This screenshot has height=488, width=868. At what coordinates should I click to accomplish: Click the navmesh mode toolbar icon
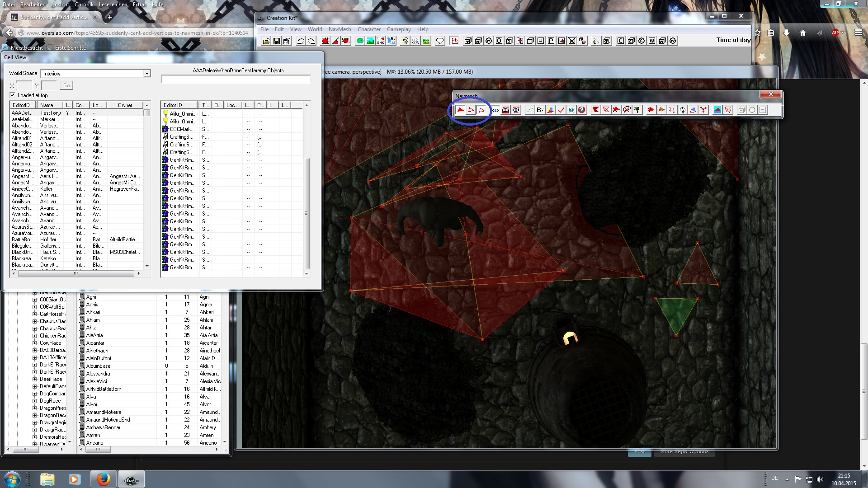454,41
